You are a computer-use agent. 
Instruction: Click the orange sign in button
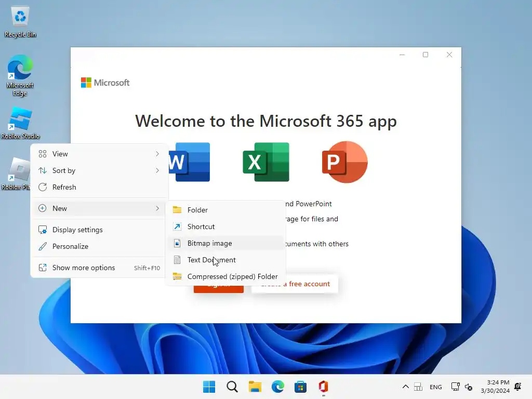(x=219, y=288)
